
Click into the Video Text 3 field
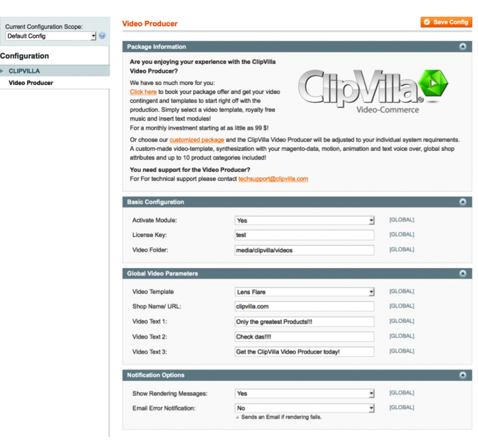(x=305, y=352)
